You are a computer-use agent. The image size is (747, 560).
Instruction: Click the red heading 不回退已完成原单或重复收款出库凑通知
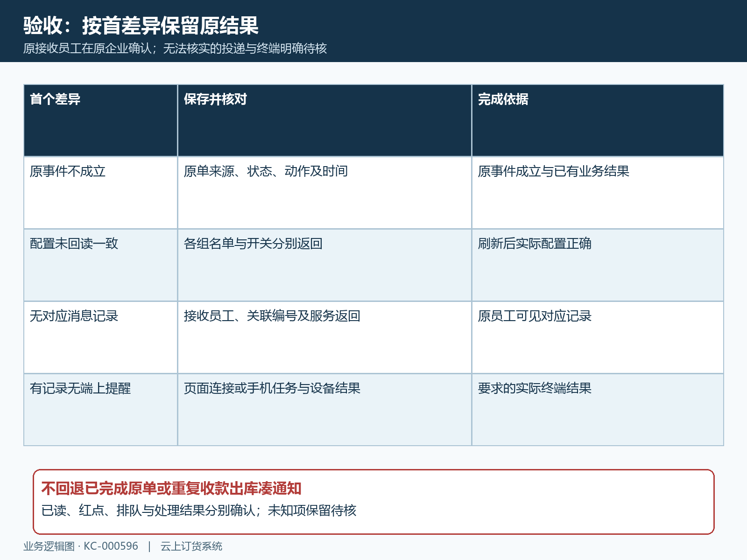tap(171, 489)
